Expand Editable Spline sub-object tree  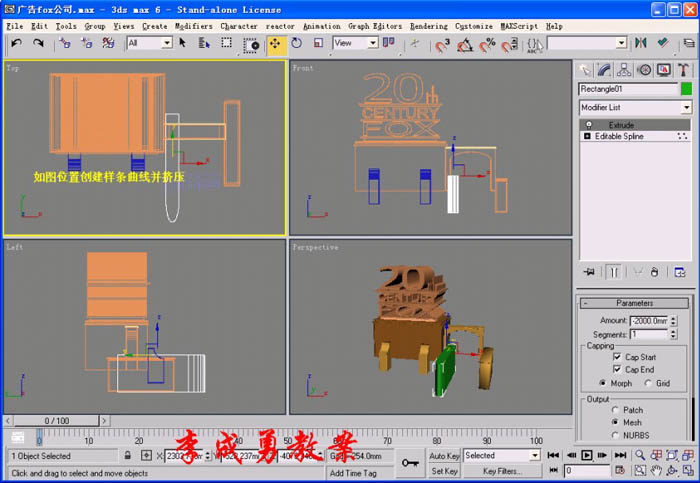point(587,136)
